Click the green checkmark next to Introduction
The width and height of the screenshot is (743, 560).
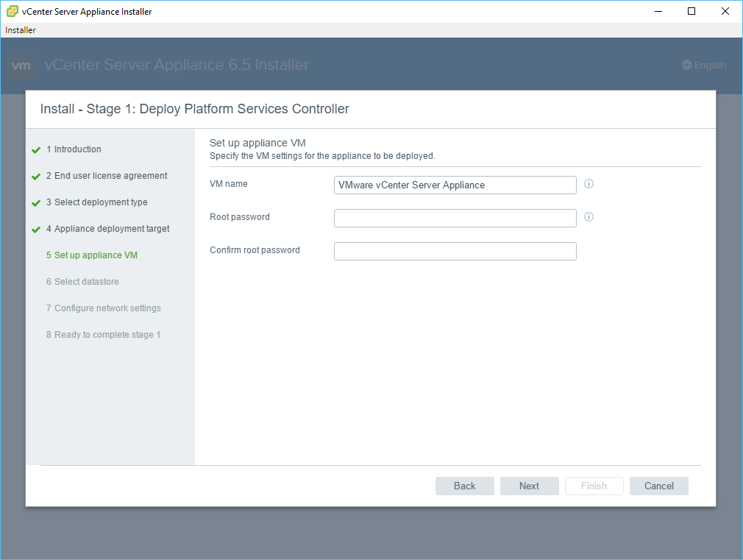point(36,150)
